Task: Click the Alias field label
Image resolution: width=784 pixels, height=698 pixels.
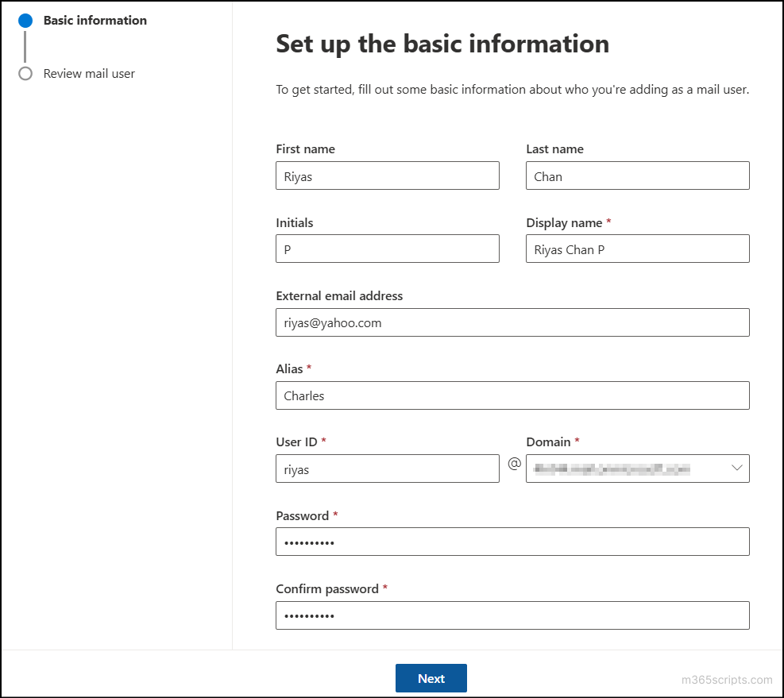Action: point(289,369)
